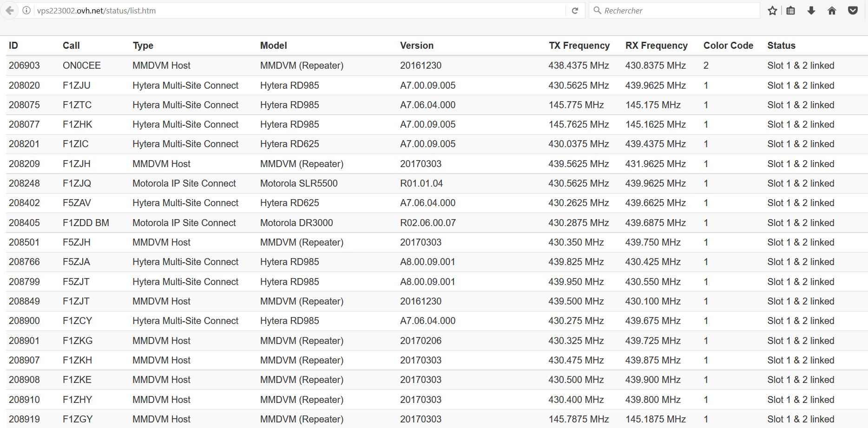Focus the Rechercher search field
The image size is (868, 428).
(674, 10)
